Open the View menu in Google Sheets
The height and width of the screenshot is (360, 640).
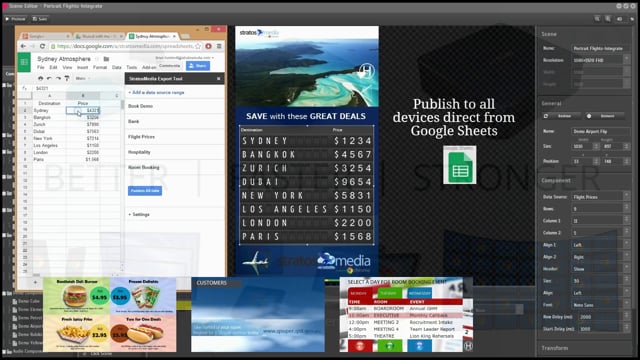tap(67, 67)
